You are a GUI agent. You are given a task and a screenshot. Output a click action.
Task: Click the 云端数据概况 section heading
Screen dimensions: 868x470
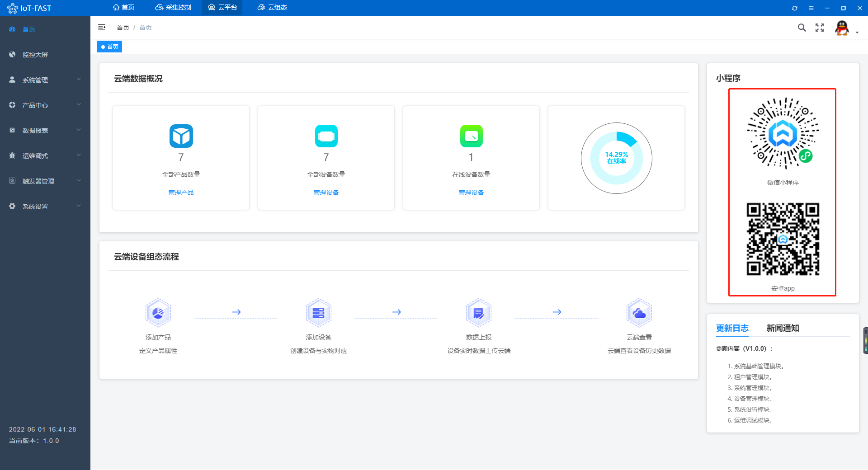pyautogui.click(x=138, y=79)
